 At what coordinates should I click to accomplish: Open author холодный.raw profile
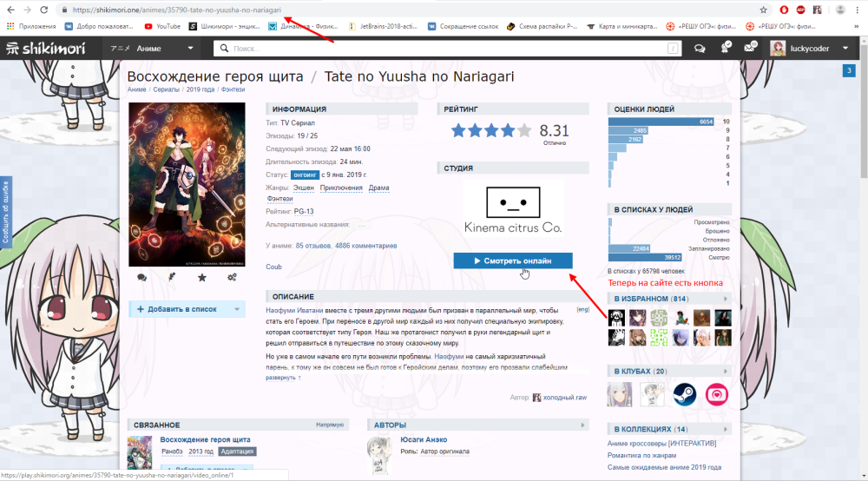click(565, 398)
